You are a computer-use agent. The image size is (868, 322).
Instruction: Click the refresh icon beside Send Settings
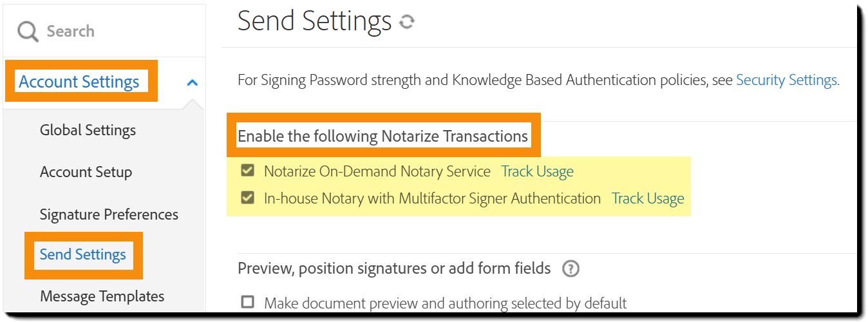pyautogui.click(x=406, y=23)
